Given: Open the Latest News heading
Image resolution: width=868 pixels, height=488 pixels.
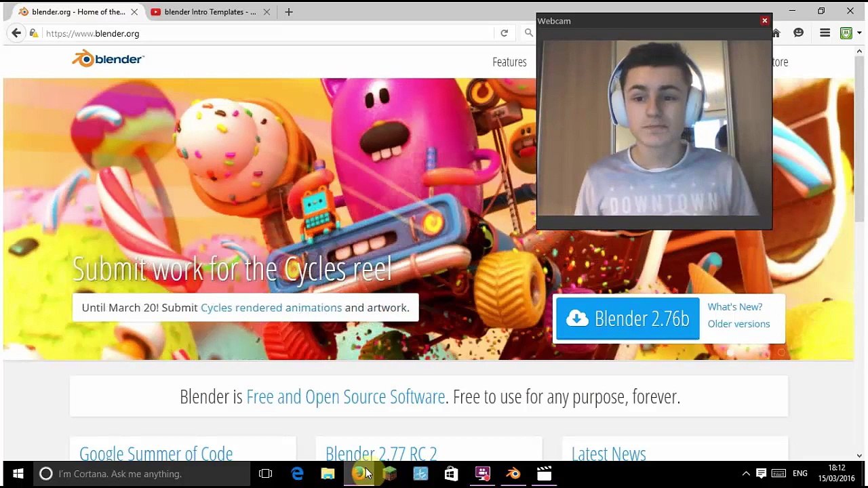Looking at the screenshot, I should 609,453.
